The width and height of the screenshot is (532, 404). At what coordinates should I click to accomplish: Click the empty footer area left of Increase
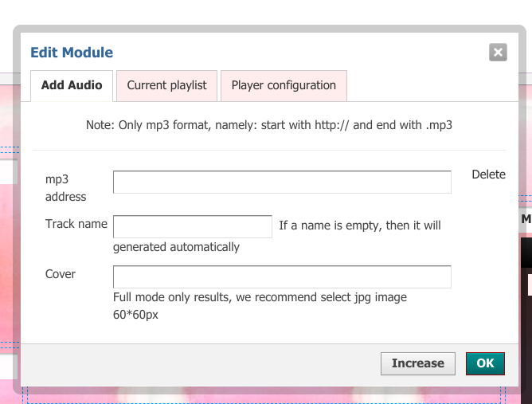[x=199, y=363]
